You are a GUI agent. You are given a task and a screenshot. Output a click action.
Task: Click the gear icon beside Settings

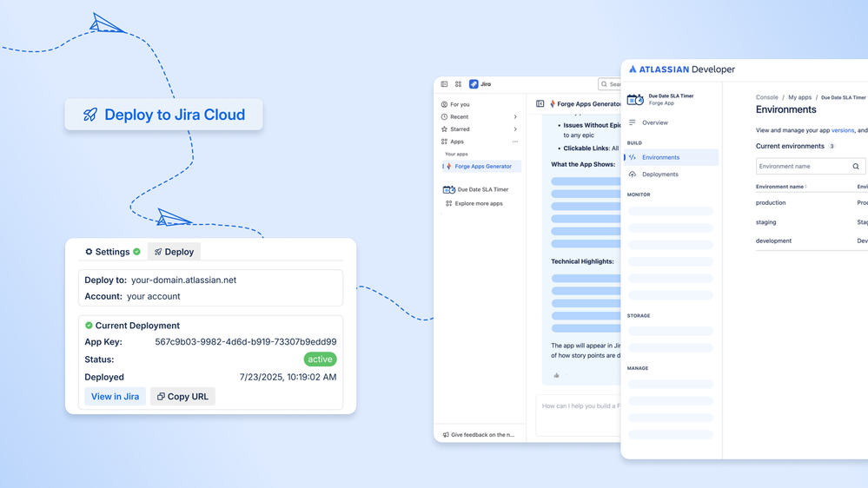tap(89, 252)
